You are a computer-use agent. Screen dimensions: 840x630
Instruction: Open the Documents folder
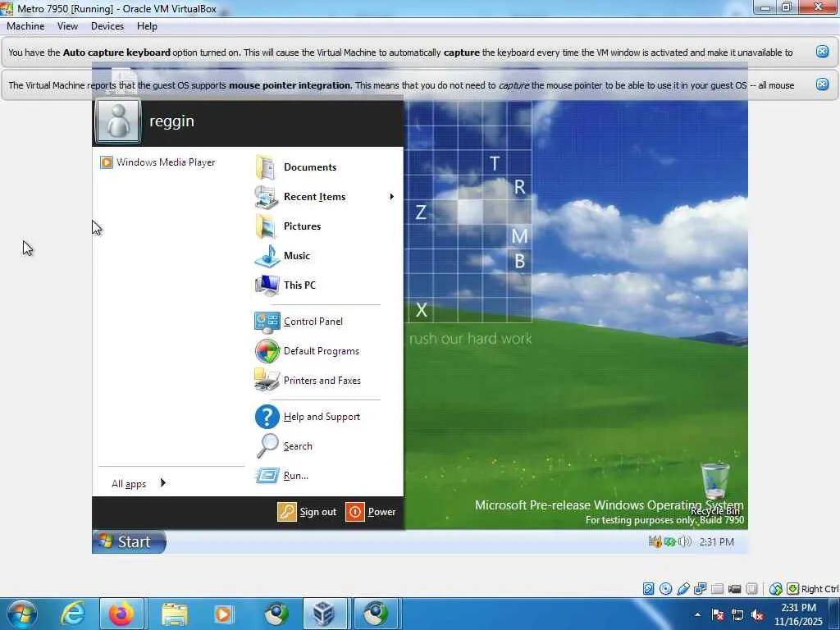295,167
